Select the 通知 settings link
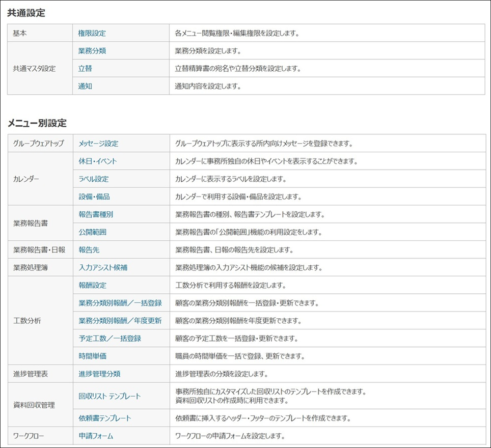491x448 pixels. pyautogui.click(x=85, y=86)
